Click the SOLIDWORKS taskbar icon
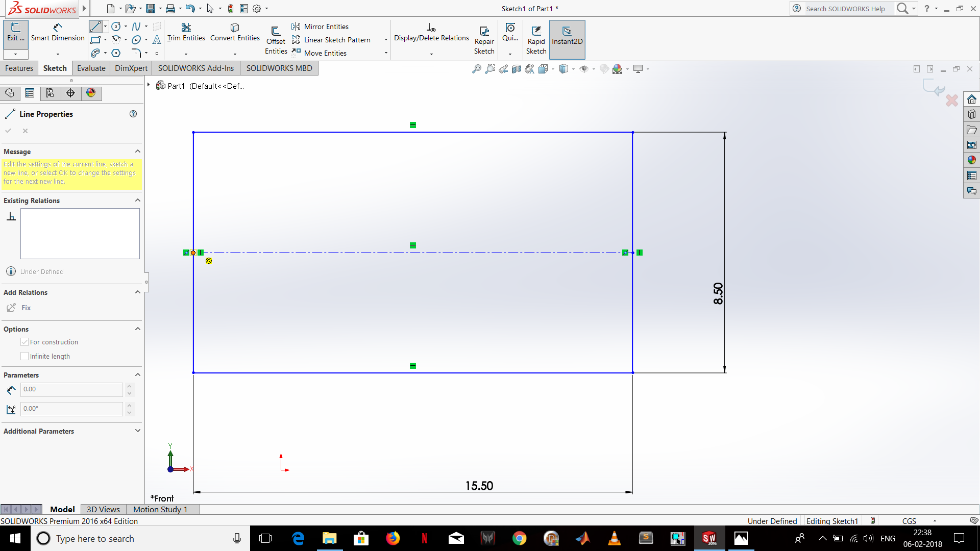The image size is (980, 551). (x=709, y=538)
